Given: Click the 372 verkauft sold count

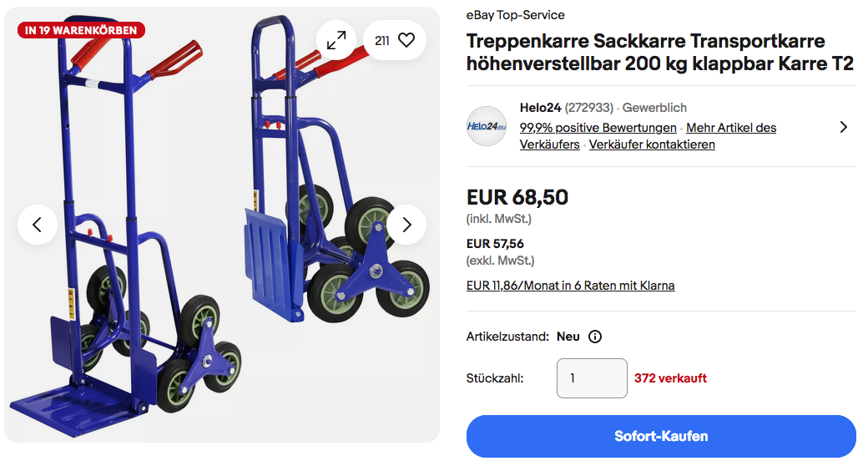Looking at the screenshot, I should (x=670, y=378).
